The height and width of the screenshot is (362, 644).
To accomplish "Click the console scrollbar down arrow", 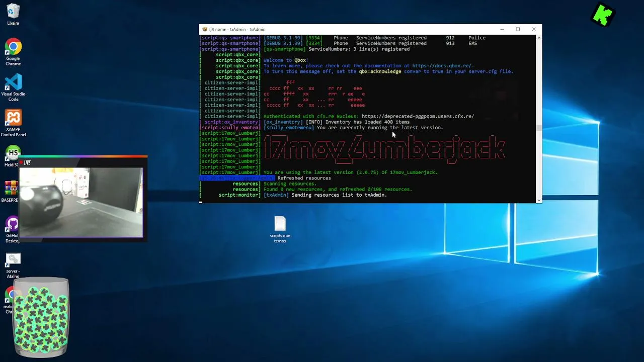I will pos(539,200).
